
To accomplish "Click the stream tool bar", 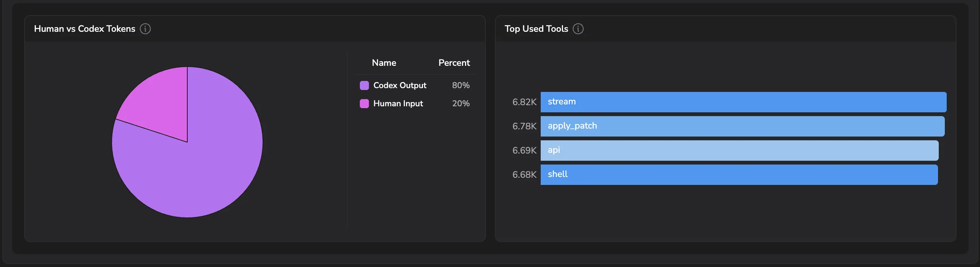I will coord(744,102).
